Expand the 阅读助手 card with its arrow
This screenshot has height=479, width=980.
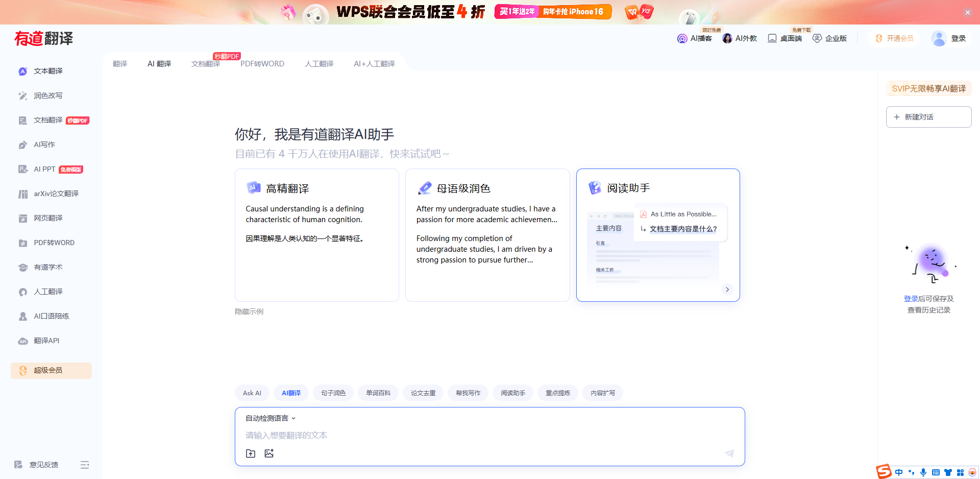(x=727, y=289)
